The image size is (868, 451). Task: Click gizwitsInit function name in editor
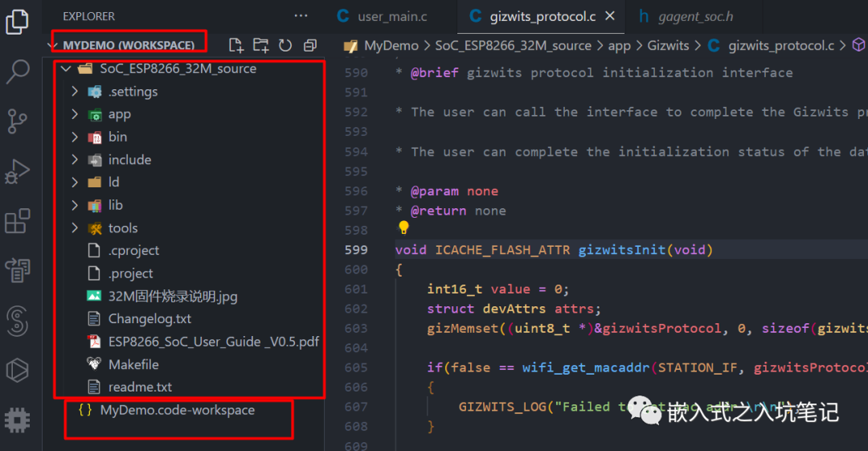coord(621,250)
